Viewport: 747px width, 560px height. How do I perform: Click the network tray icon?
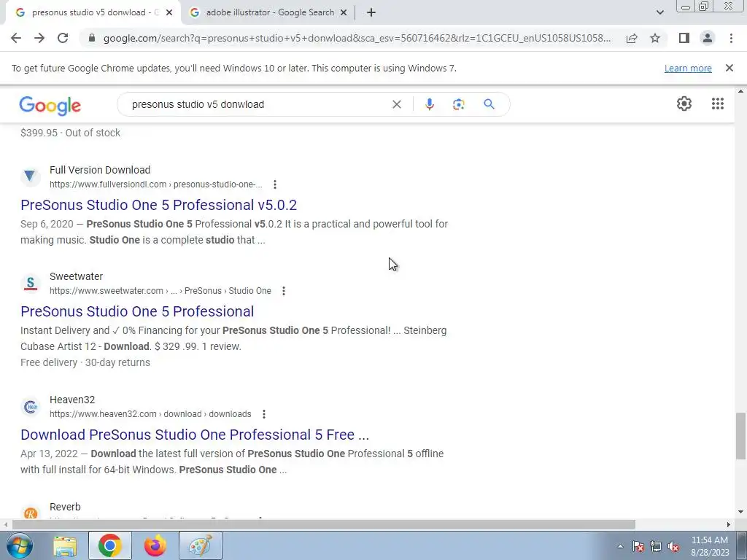point(656,547)
